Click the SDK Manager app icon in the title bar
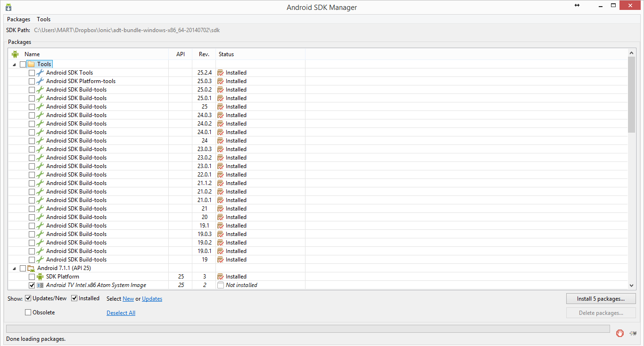644x346 pixels. click(x=8, y=7)
